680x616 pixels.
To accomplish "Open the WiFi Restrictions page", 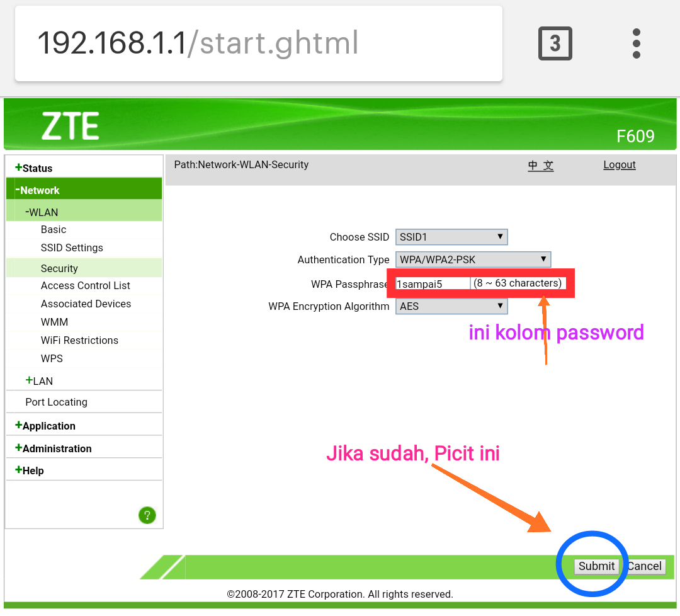I will tap(79, 340).
